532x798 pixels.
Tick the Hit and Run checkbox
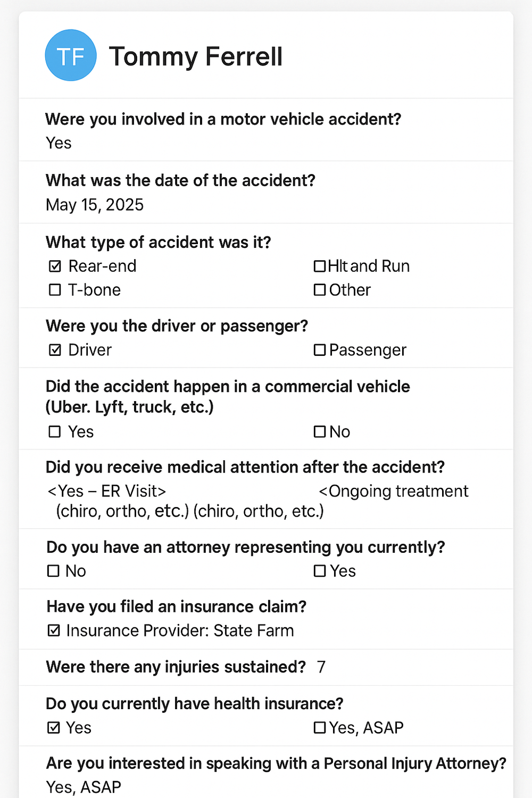[x=319, y=266]
